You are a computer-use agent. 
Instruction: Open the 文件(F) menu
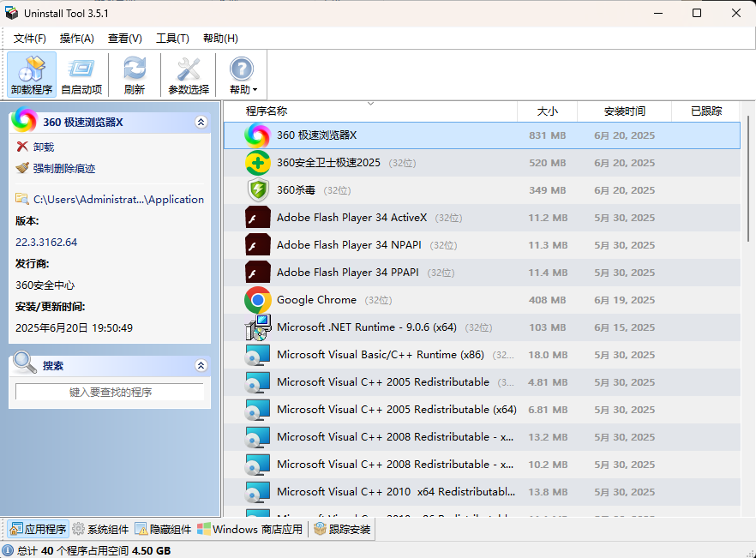click(x=29, y=38)
